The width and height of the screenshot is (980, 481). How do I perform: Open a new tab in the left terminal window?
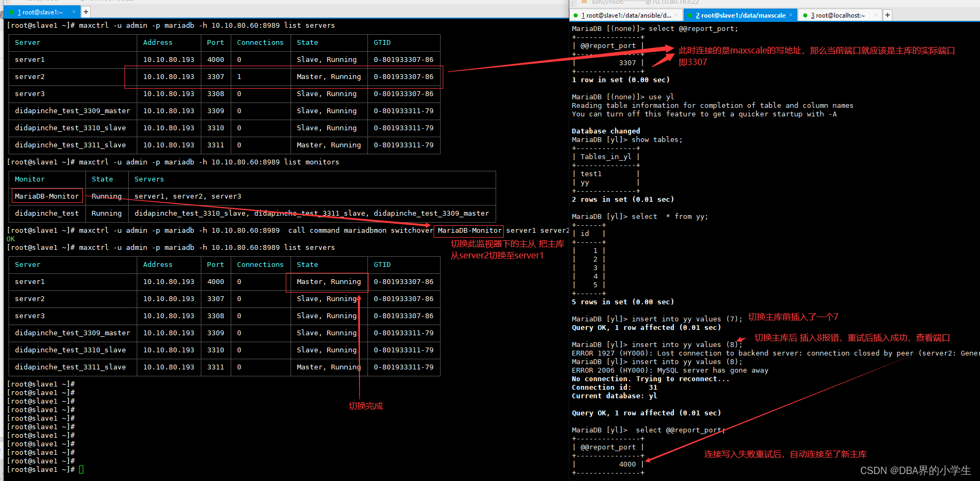point(86,11)
